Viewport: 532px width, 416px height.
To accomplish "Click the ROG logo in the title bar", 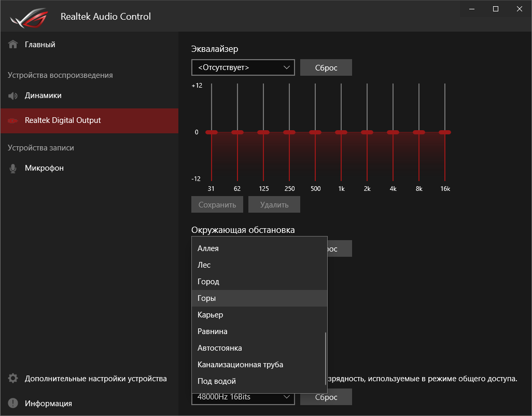I will (x=29, y=18).
